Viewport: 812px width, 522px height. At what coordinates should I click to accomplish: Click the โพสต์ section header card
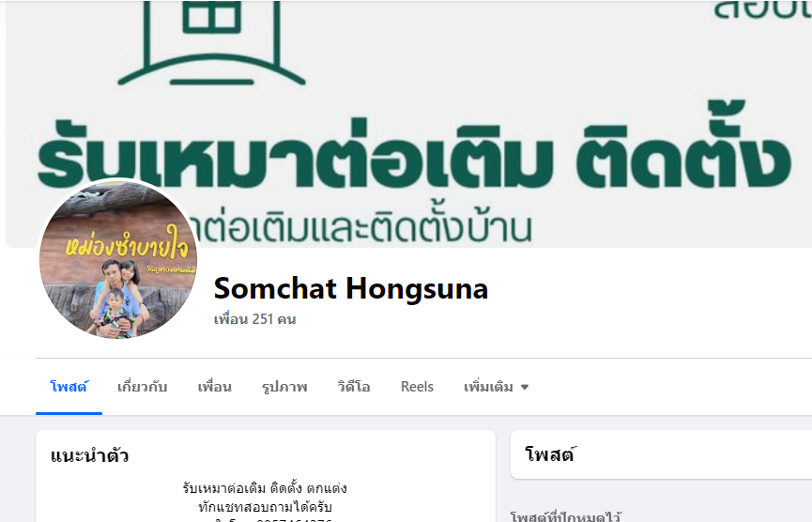661,454
